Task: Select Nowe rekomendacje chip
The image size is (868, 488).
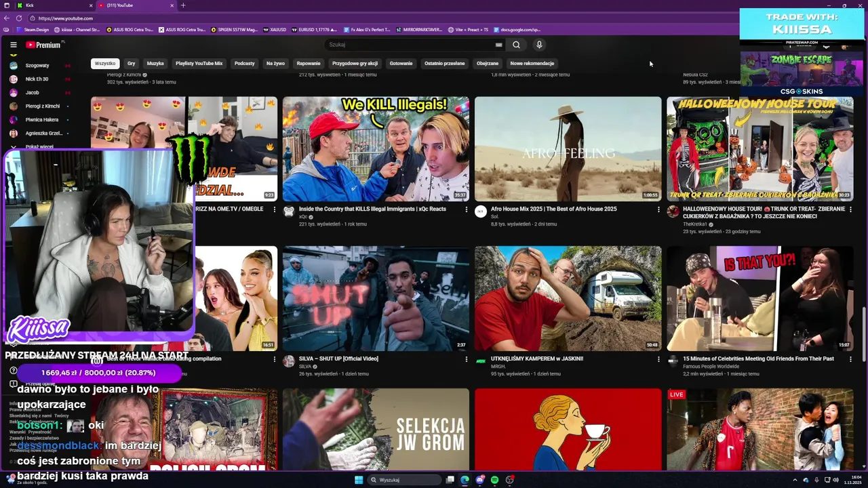Action: (x=532, y=63)
